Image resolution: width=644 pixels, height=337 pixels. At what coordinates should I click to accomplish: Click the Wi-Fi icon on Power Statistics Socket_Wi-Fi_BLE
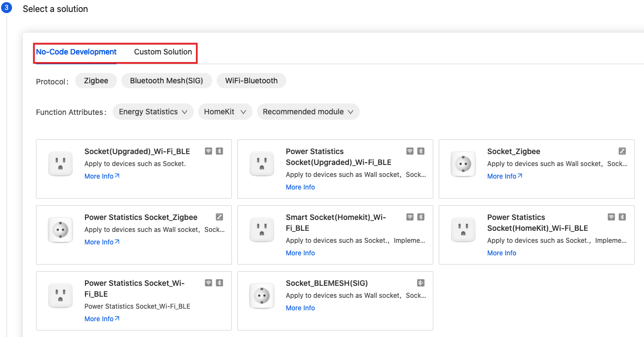[208, 283]
